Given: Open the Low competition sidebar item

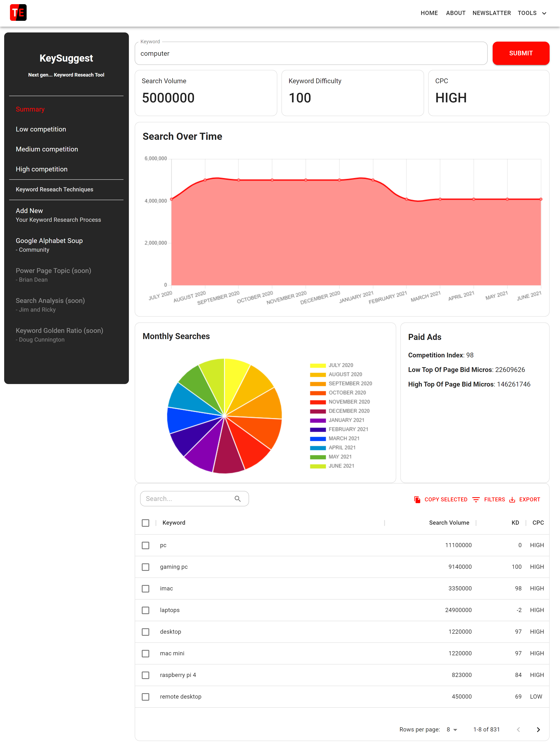Looking at the screenshot, I should point(41,129).
